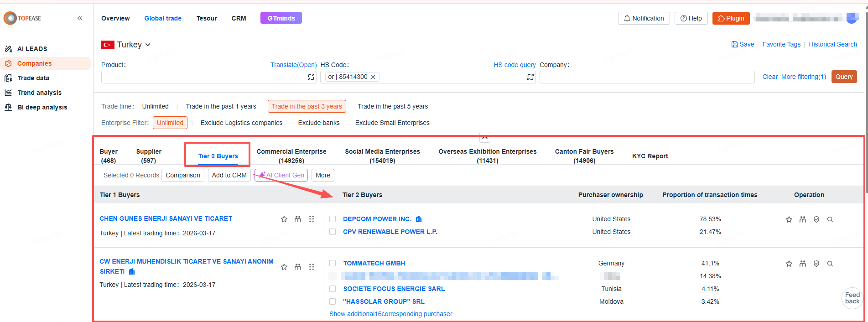Open HS code query link

[x=515, y=65]
